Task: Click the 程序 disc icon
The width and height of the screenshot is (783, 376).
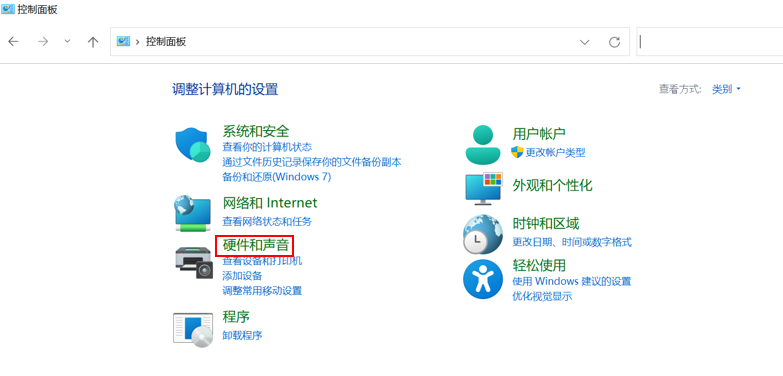Action: pyautogui.click(x=193, y=330)
